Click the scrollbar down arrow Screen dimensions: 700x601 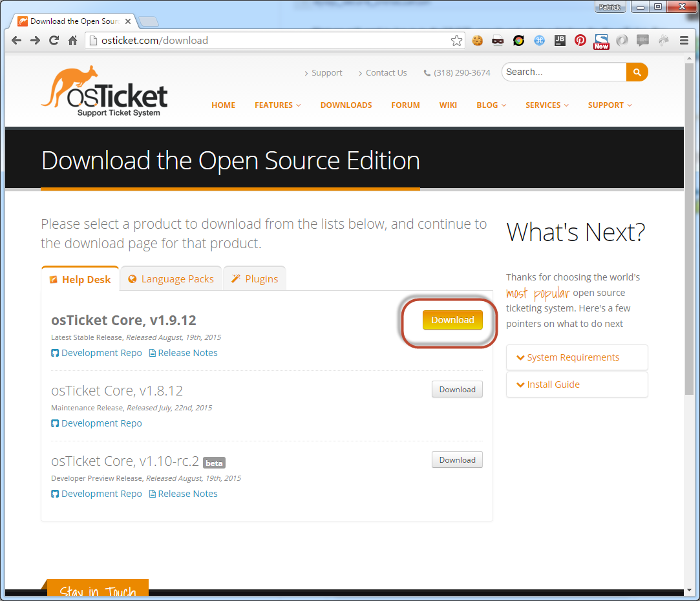click(689, 590)
